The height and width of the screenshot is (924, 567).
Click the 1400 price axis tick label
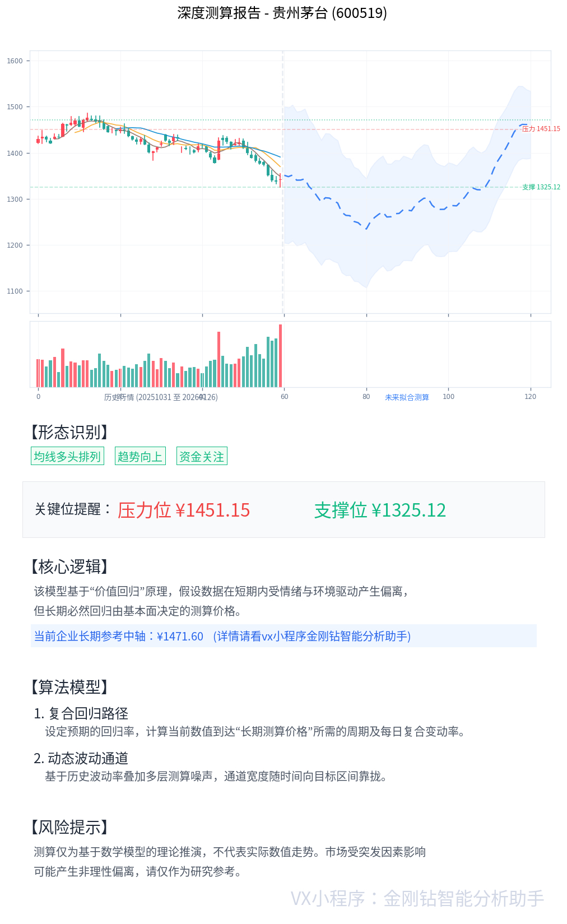[x=15, y=153]
